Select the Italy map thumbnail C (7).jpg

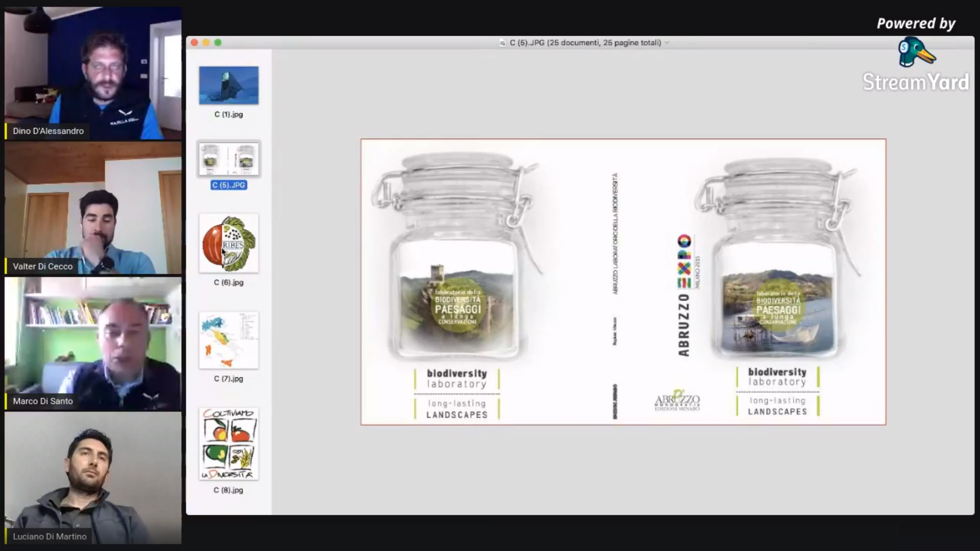(229, 340)
